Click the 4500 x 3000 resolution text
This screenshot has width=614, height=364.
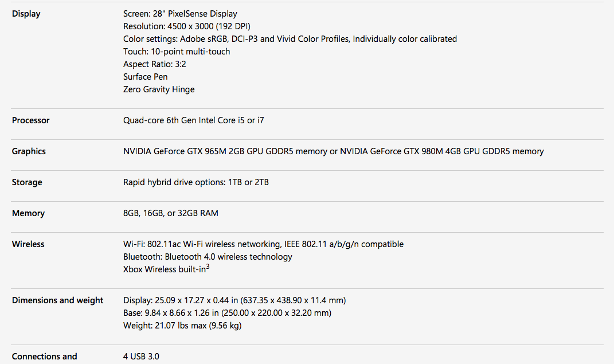187,26
